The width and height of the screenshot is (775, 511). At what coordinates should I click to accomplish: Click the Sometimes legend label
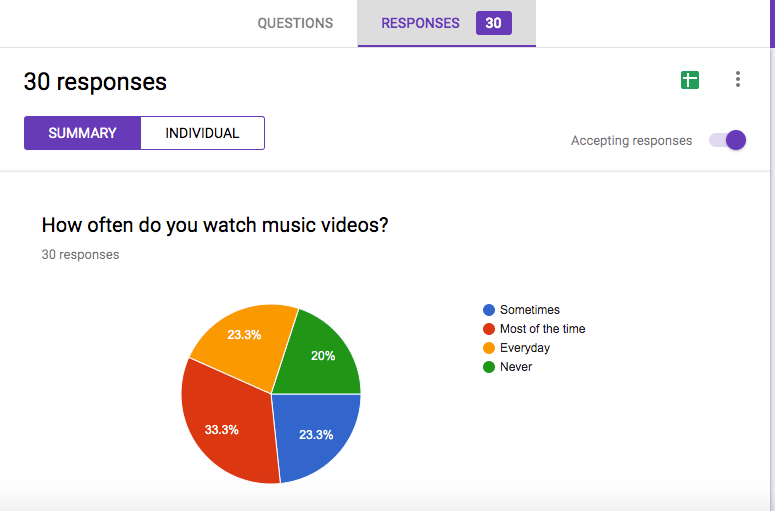[x=529, y=310]
